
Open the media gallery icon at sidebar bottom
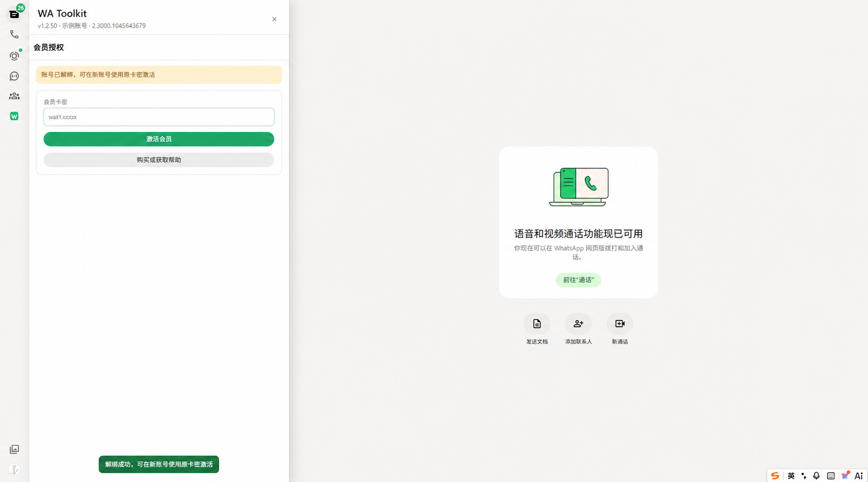(14, 450)
